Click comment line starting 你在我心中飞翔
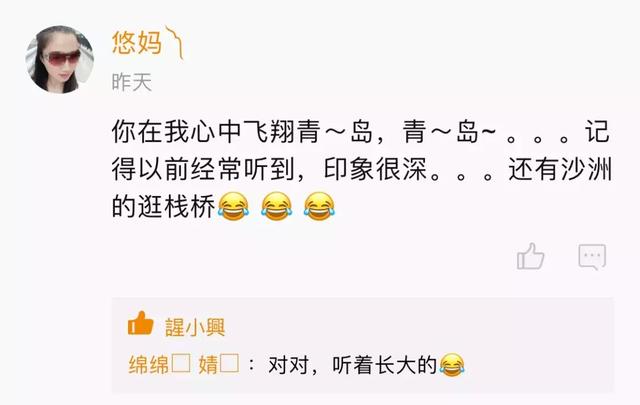The height and width of the screenshot is (405, 640). click(x=361, y=132)
